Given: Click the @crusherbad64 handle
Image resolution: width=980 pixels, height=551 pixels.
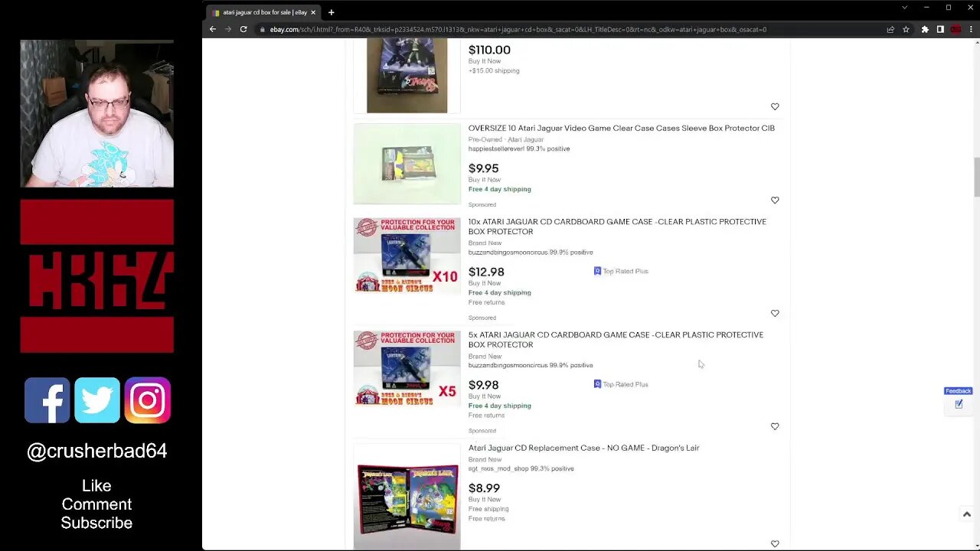Looking at the screenshot, I should (97, 452).
